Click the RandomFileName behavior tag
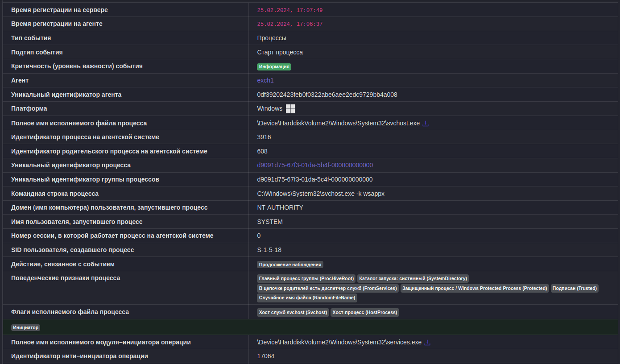The height and width of the screenshot is (364, 620). [307, 298]
